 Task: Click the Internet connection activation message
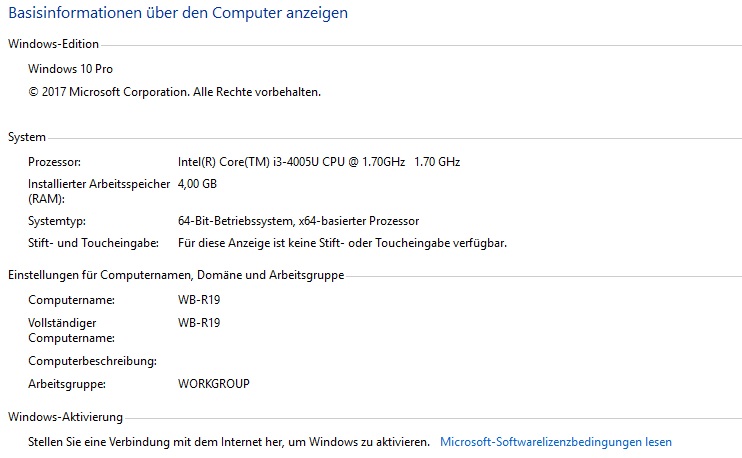point(229,441)
